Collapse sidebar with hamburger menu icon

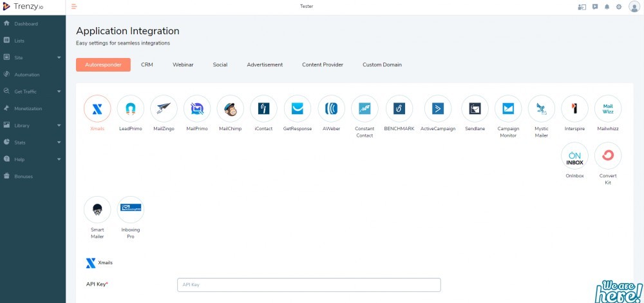point(74,6)
